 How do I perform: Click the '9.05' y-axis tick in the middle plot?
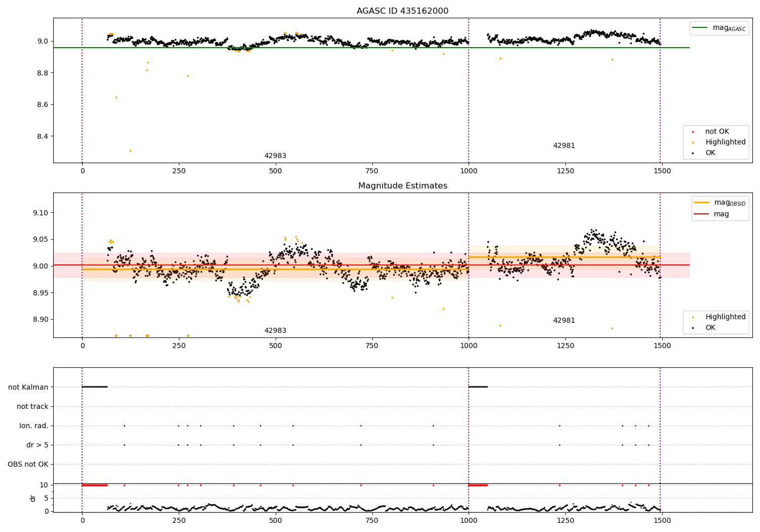tap(41, 240)
